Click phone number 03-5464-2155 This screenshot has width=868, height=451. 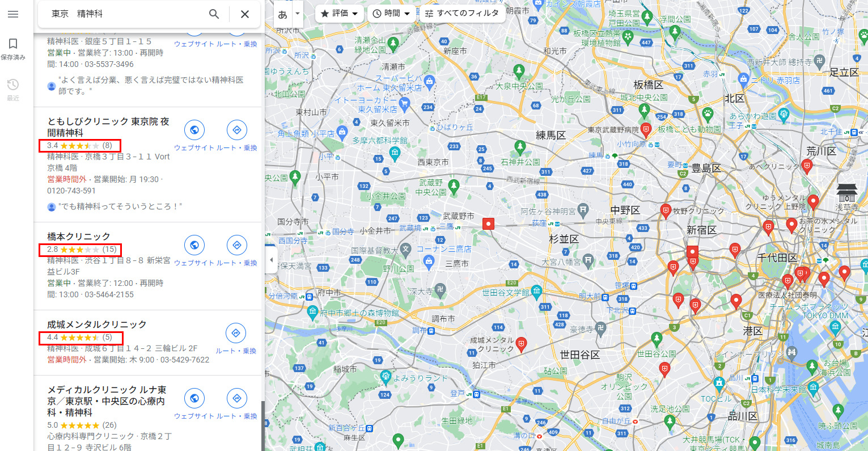coord(109,294)
